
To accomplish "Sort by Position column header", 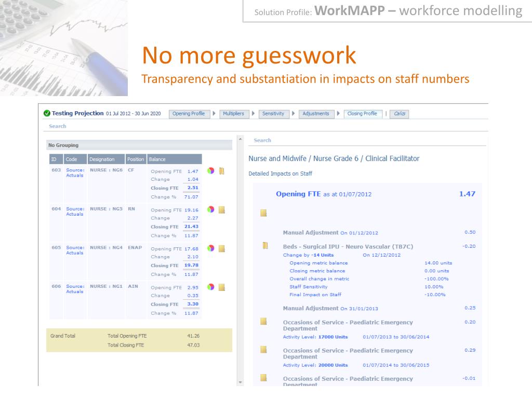I will (136, 159).
